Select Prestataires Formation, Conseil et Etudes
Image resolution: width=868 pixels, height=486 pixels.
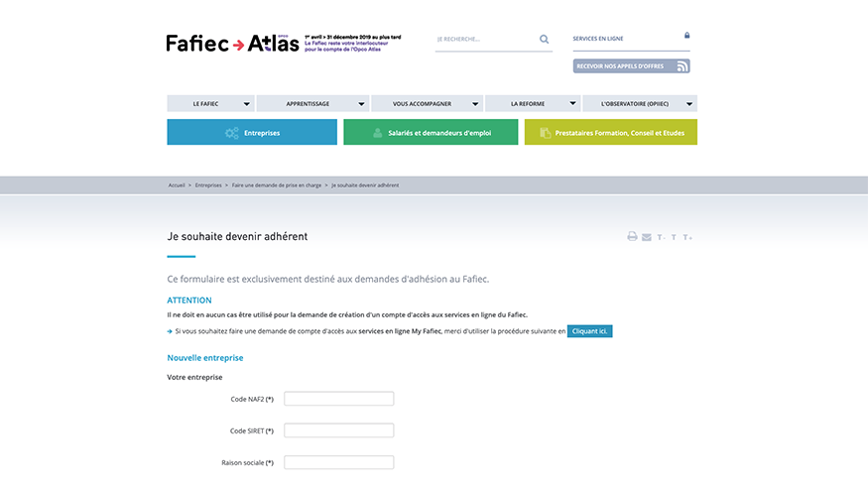tap(611, 132)
